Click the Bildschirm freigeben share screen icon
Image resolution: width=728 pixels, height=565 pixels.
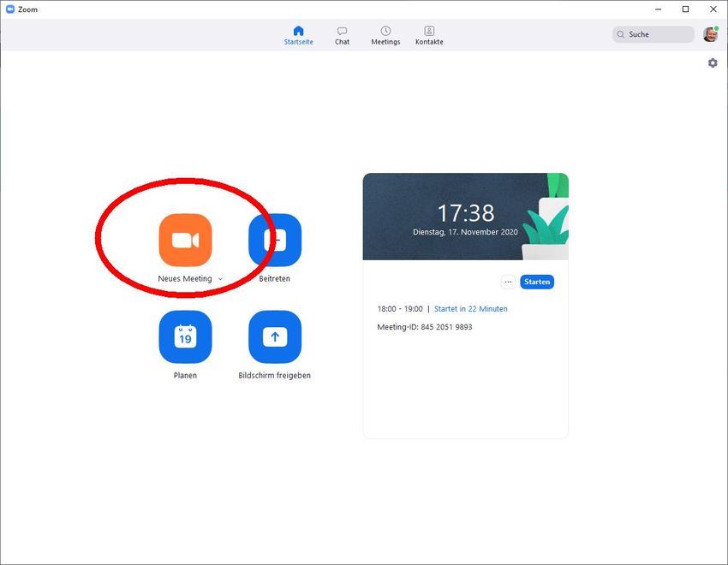pos(275,336)
